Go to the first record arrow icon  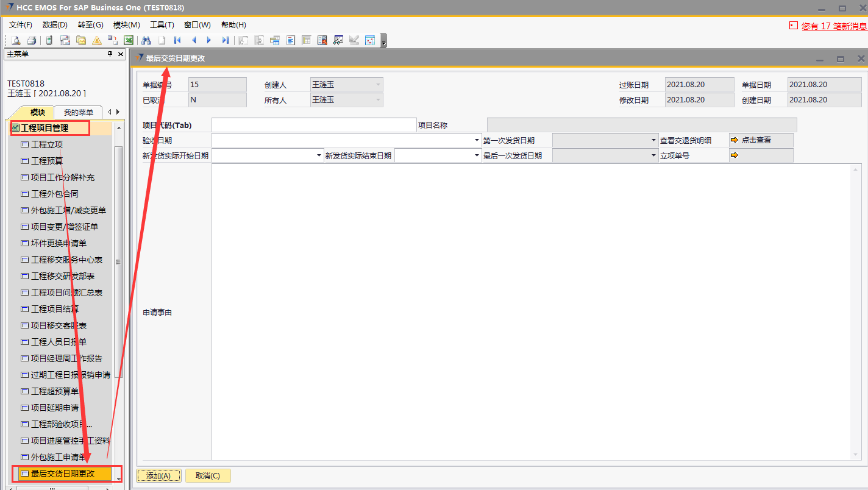177,40
